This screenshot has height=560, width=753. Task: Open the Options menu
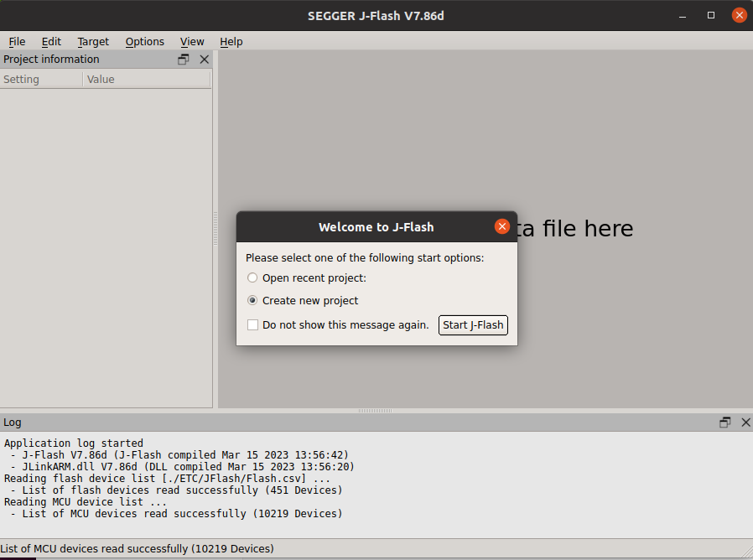coord(144,42)
